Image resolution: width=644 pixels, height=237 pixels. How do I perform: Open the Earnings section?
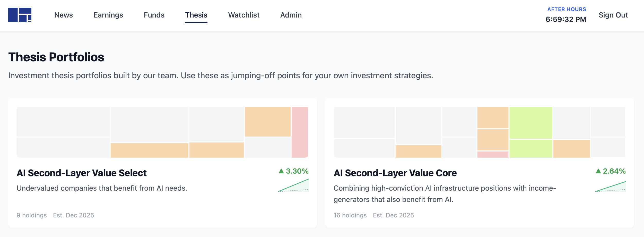tap(108, 15)
